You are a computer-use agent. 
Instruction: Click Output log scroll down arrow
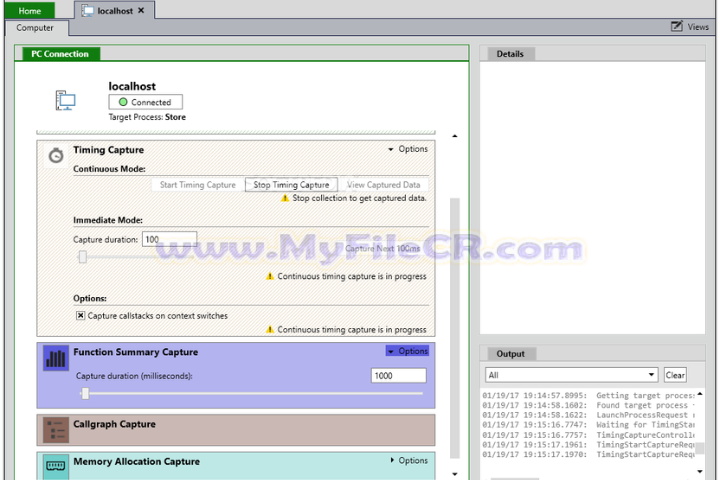700,471
